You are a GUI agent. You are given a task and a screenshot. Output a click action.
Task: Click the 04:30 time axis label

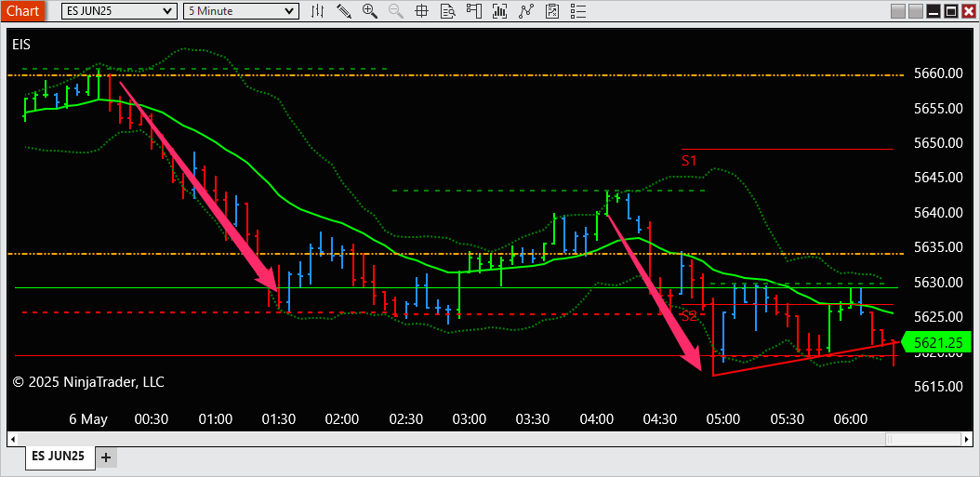click(x=660, y=418)
